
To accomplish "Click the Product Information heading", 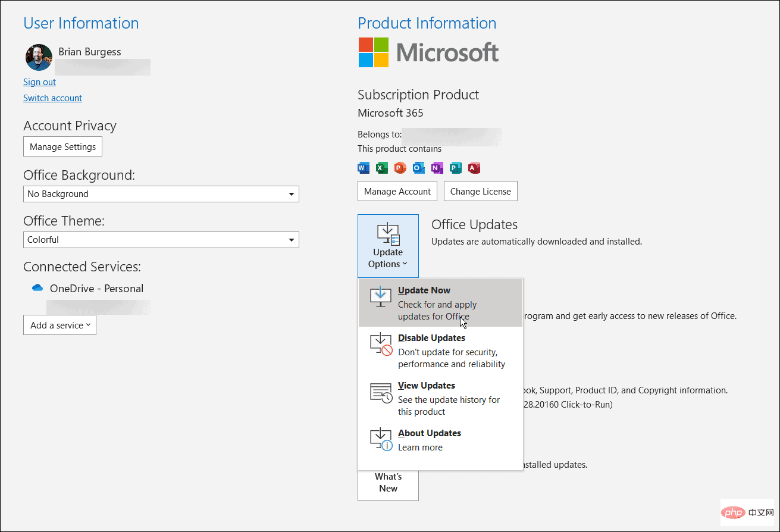I will [427, 23].
